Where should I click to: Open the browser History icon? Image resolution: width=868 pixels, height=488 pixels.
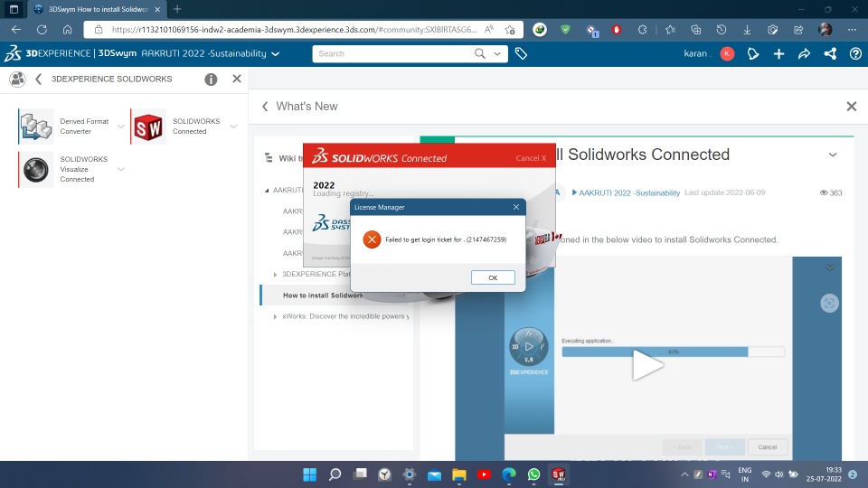[722, 30]
